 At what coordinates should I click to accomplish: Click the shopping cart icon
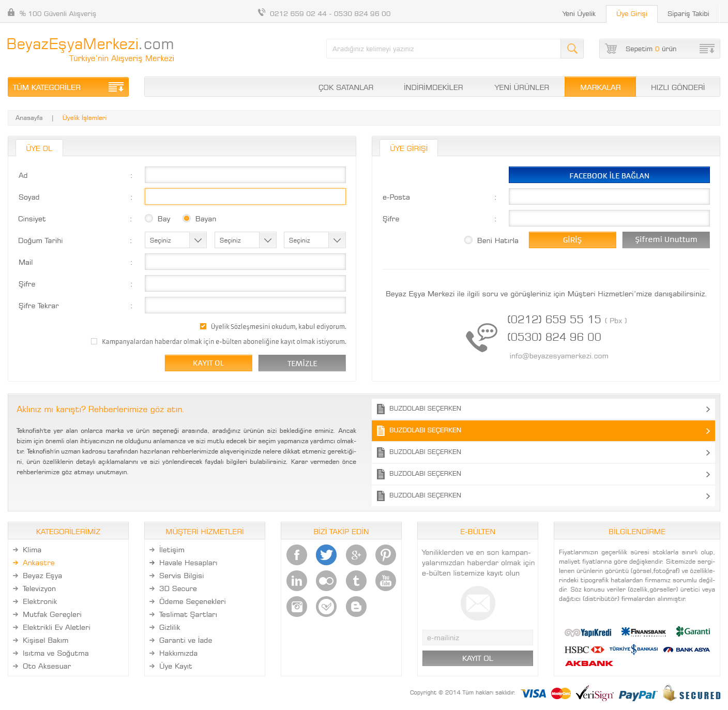click(x=611, y=49)
